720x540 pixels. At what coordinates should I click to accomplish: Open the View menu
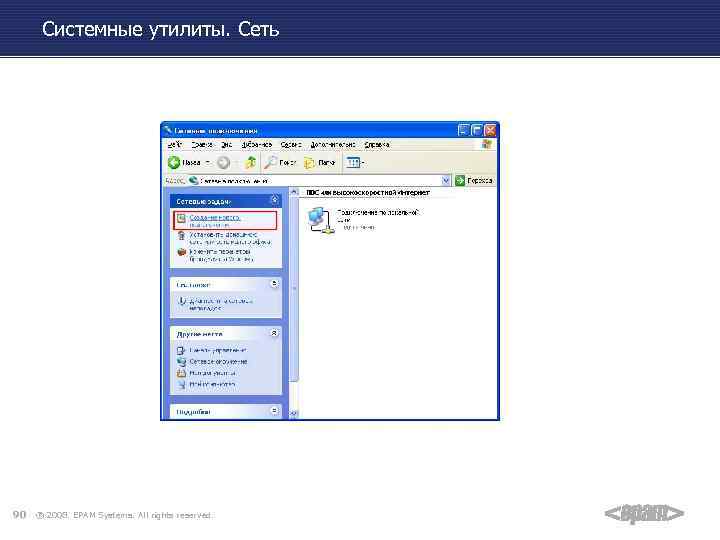[x=226, y=144]
